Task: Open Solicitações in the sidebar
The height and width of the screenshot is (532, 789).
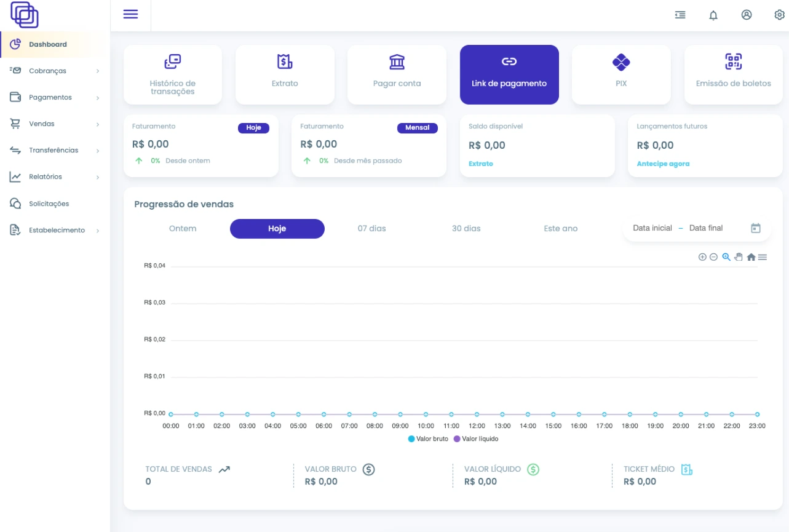Action: [49, 204]
